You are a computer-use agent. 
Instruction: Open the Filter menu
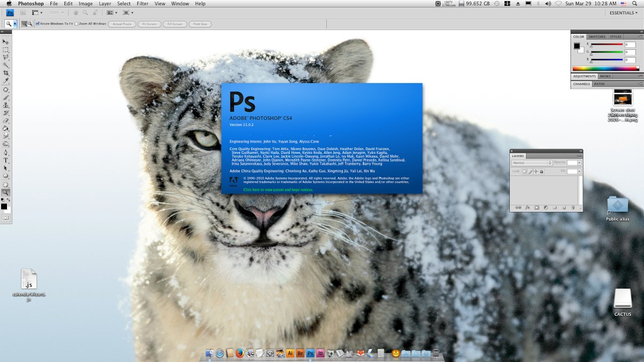click(142, 4)
